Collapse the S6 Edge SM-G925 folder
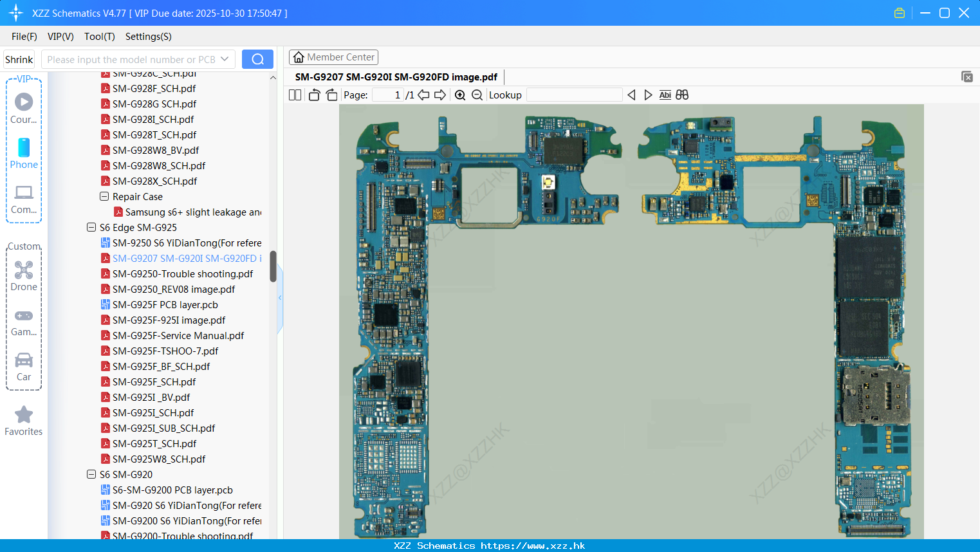The width and height of the screenshot is (980, 552). (91, 227)
